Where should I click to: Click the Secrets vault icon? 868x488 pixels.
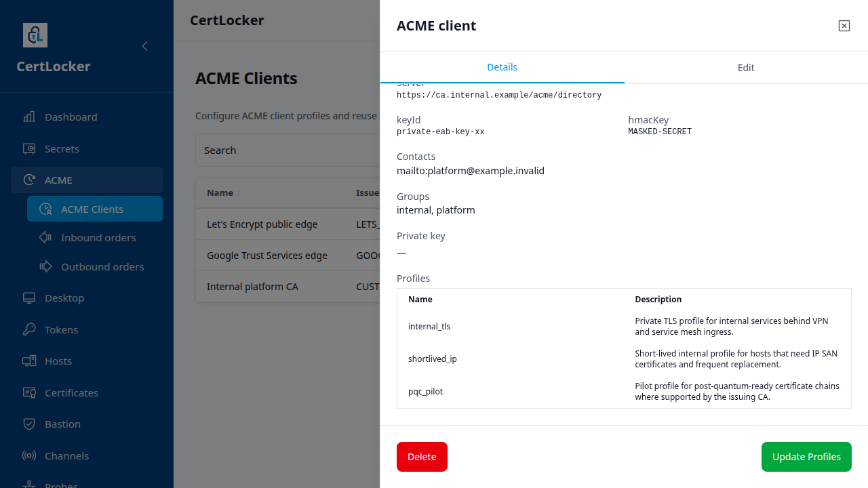tap(29, 148)
